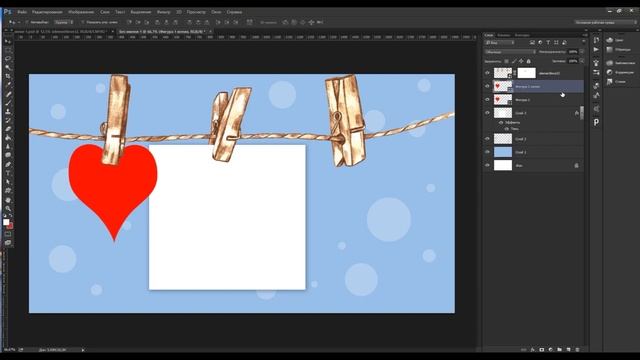Open the Коррекция panel button
Screen dimensions: 640x360
(620, 72)
